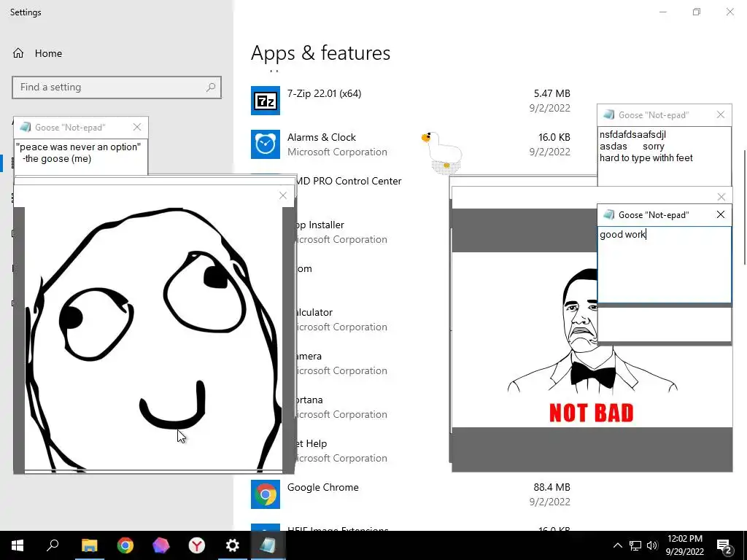Click the 88.4 MB size value
This screenshot has width=747, height=560.
(551, 487)
